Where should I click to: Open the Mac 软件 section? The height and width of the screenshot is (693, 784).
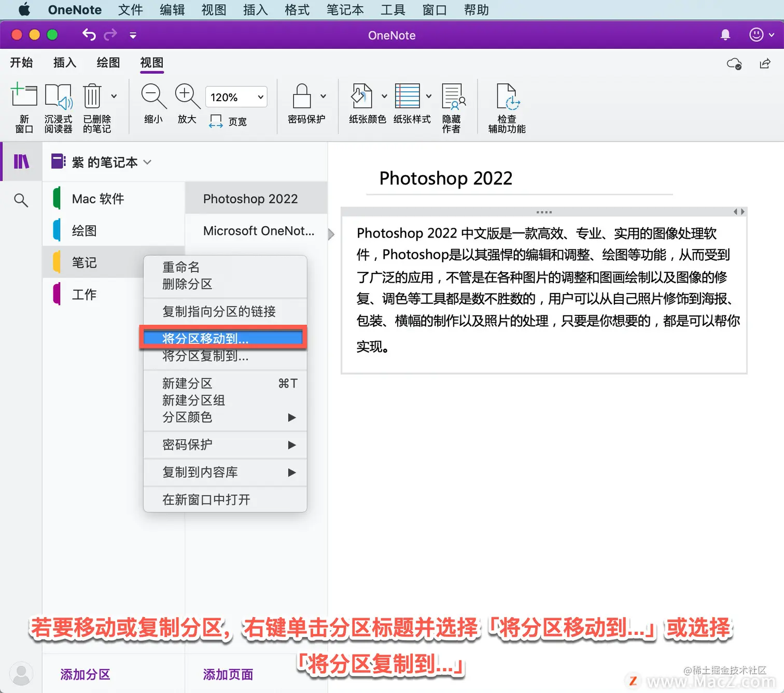coord(114,199)
